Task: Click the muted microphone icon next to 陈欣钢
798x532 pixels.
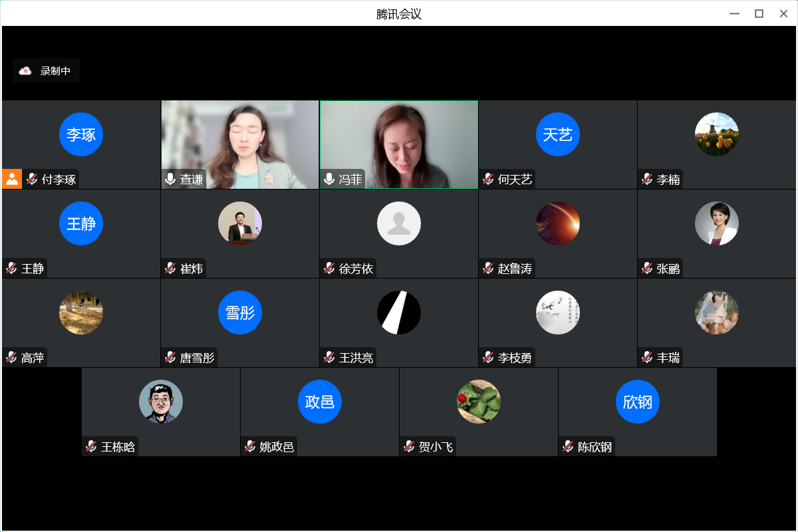Action: coord(569,446)
